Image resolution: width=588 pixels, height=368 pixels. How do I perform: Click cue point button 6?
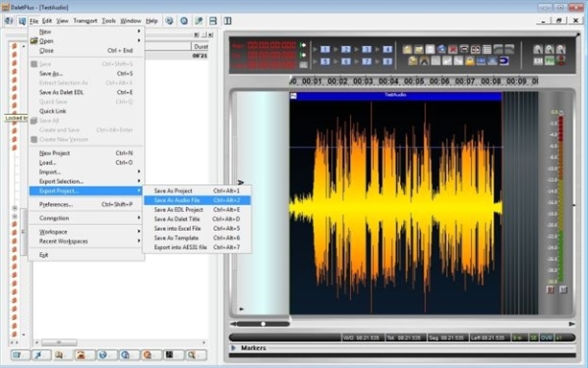click(x=345, y=61)
